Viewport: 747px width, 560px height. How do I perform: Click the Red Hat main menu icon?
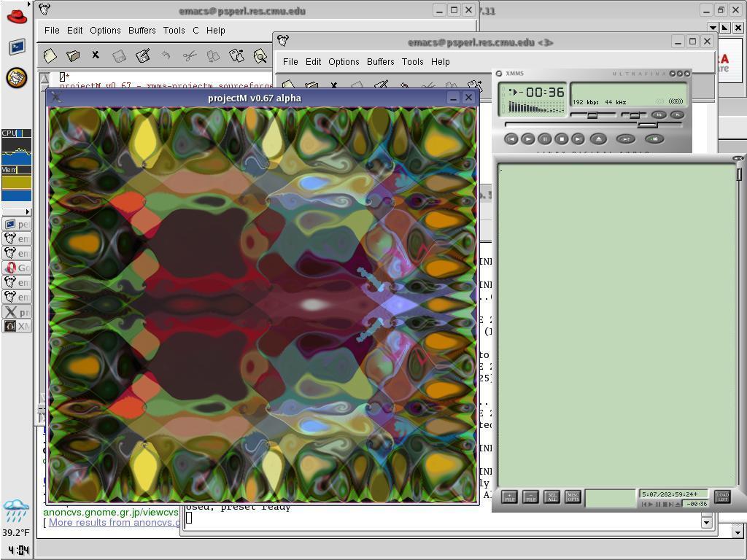[17, 17]
